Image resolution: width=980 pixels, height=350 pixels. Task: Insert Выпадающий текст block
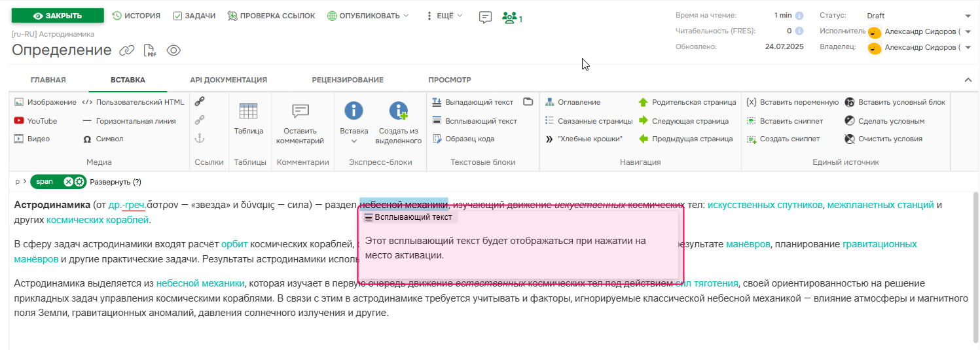point(473,102)
